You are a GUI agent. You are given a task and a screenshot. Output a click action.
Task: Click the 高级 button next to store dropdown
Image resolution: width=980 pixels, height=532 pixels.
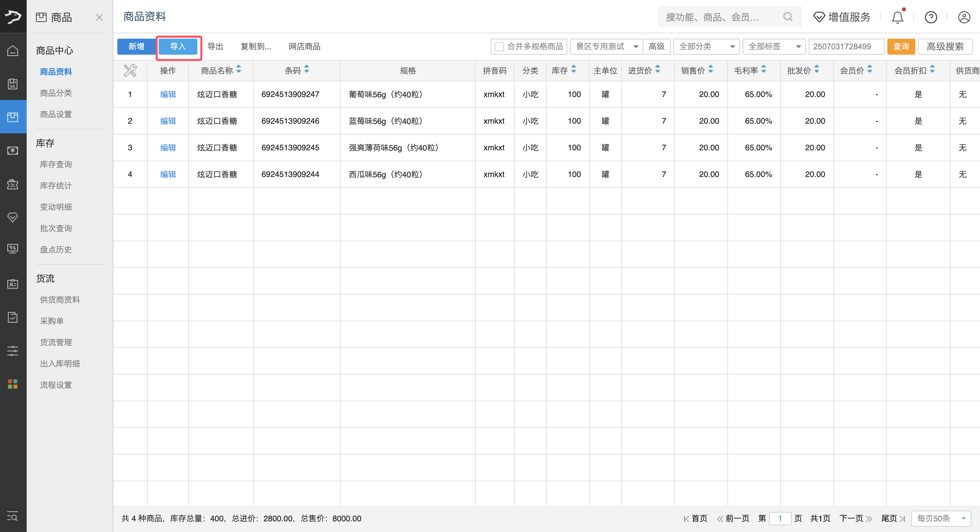[x=657, y=46]
